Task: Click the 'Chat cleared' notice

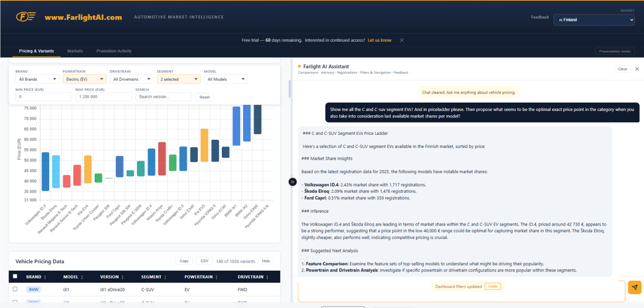Action: [x=469, y=92]
